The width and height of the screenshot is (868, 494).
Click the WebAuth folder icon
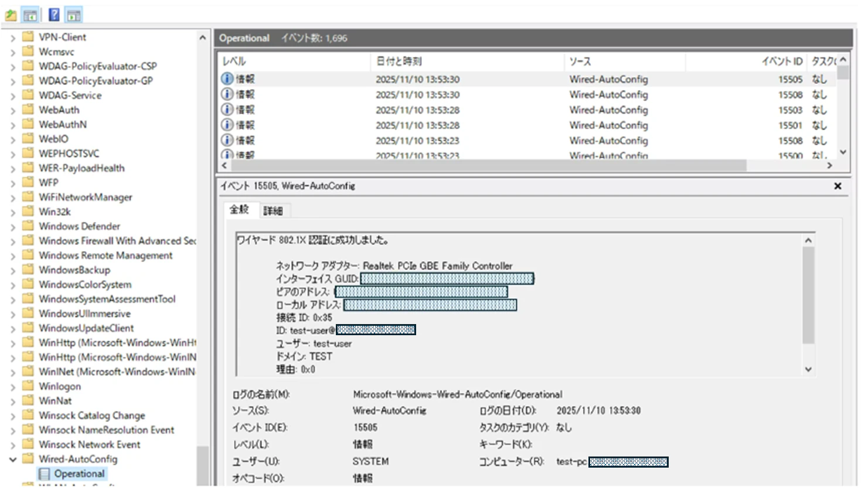[28, 109]
